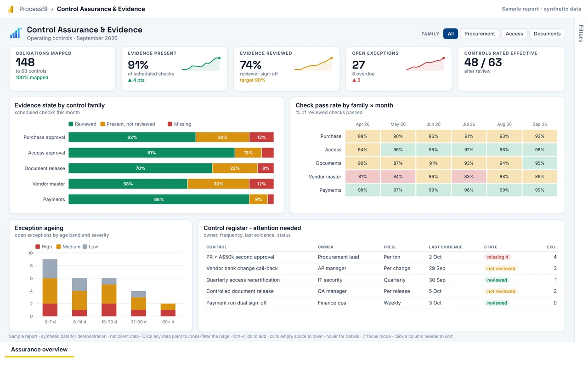Filter by Procurement family
Image resolution: width=588 pixels, height=368 pixels.
pyautogui.click(x=480, y=34)
